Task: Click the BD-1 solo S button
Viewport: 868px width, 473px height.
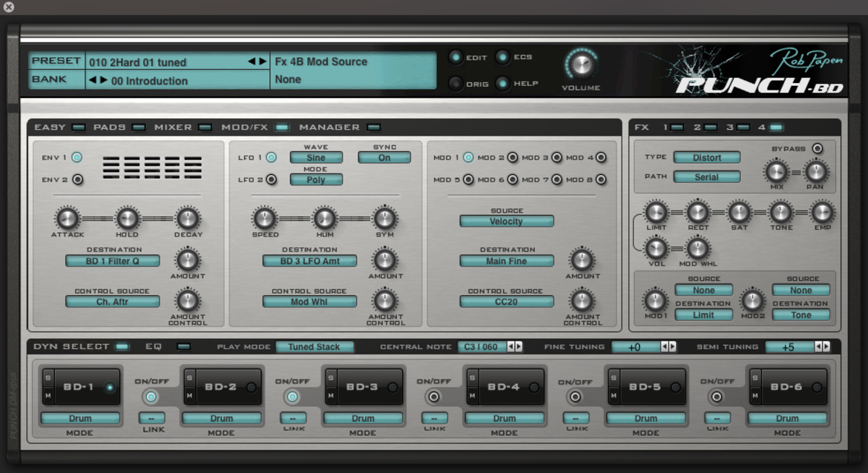Action: tap(48, 378)
